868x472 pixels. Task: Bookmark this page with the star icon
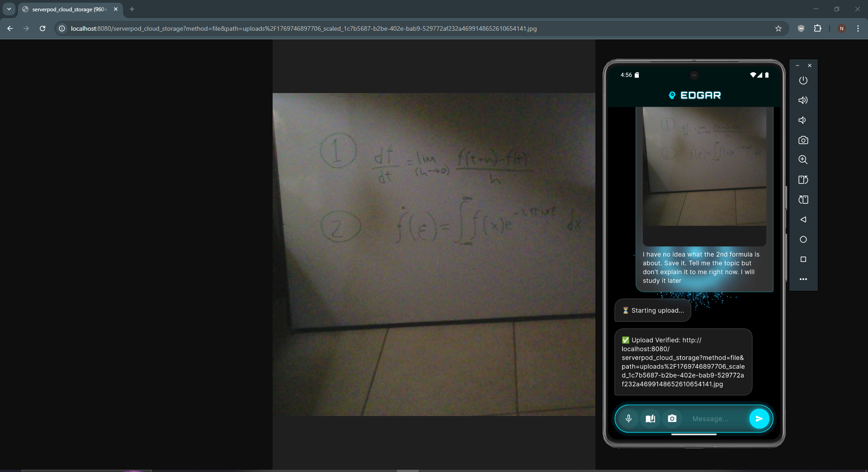pos(778,28)
